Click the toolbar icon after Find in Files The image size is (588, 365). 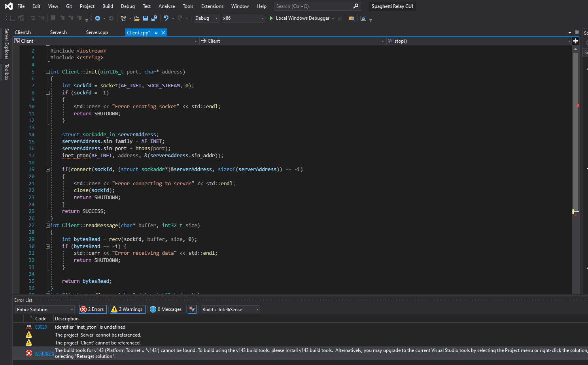point(363,18)
